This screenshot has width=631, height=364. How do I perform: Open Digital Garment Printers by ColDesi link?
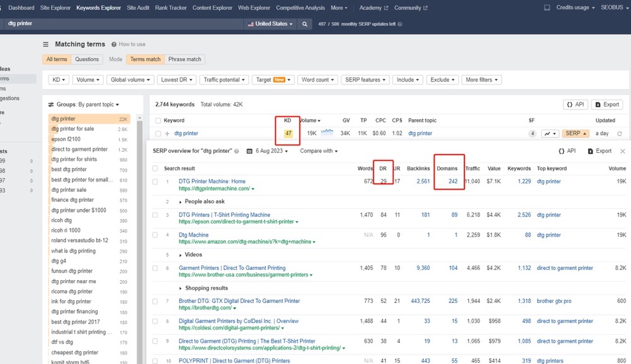click(x=239, y=321)
